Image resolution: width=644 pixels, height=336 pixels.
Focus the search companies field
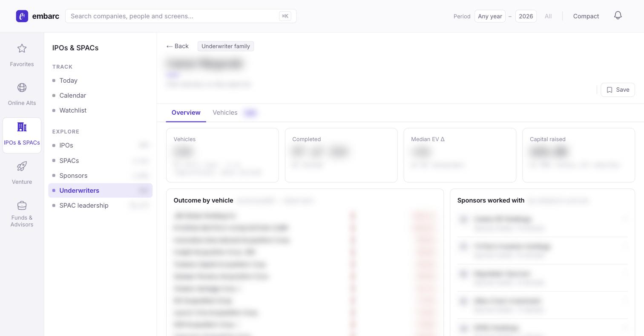point(181,16)
